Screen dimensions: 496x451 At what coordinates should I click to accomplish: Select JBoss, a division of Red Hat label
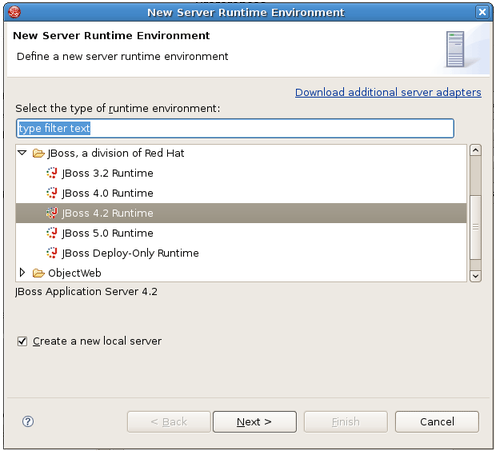116,153
